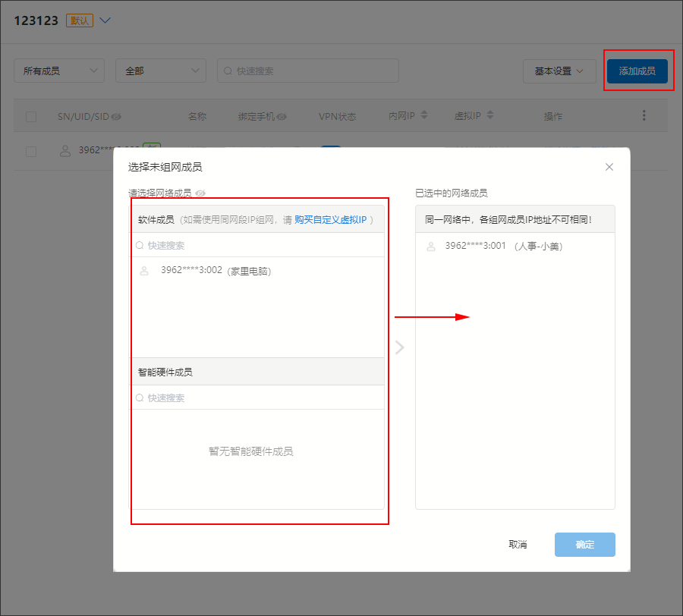Click the search icon in 智能硬件成员 search
Viewport: 683px width, 616px height.
(140, 398)
